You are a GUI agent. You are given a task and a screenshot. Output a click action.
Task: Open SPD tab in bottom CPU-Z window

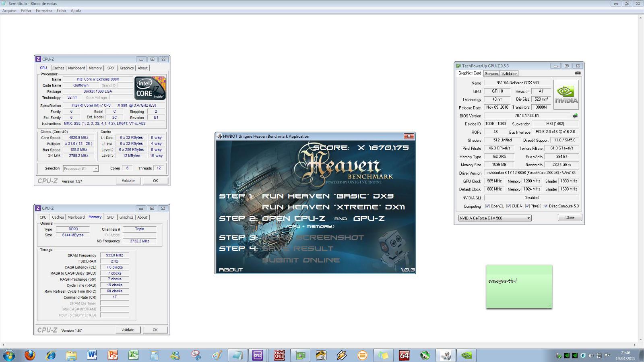coord(110,217)
